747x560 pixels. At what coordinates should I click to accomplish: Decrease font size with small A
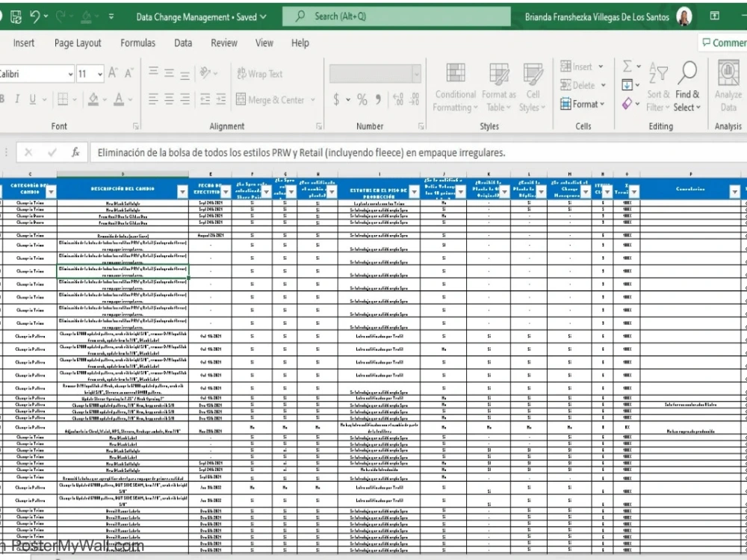click(128, 73)
